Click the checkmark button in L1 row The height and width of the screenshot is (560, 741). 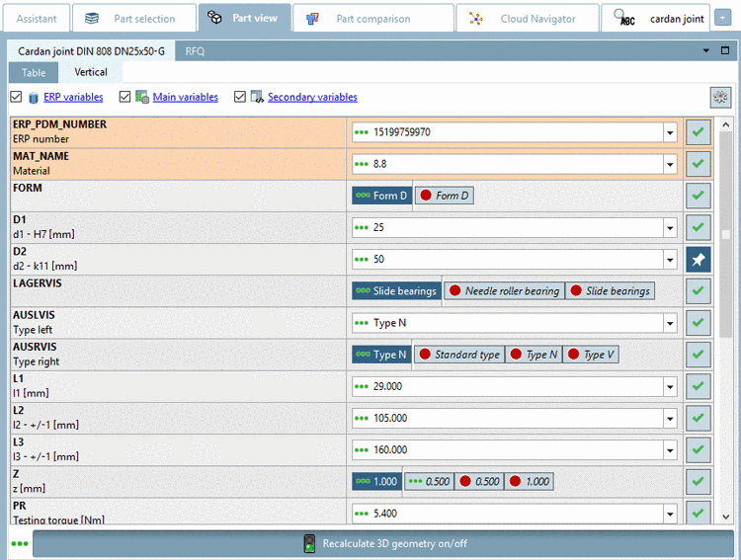698,386
